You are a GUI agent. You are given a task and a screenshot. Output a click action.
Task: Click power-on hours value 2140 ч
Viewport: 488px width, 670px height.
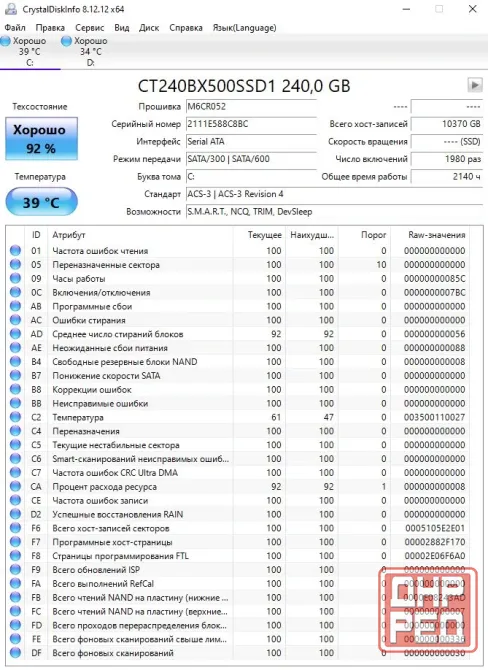point(447,177)
